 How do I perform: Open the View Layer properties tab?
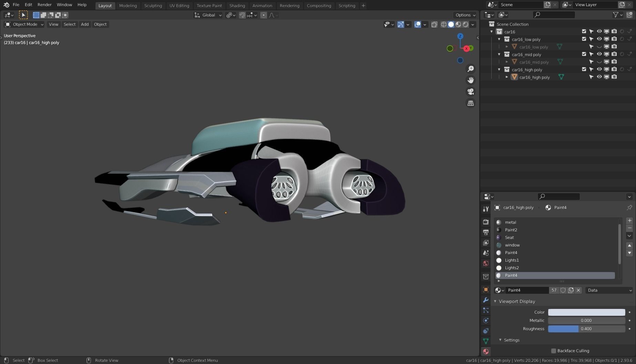coord(486,242)
